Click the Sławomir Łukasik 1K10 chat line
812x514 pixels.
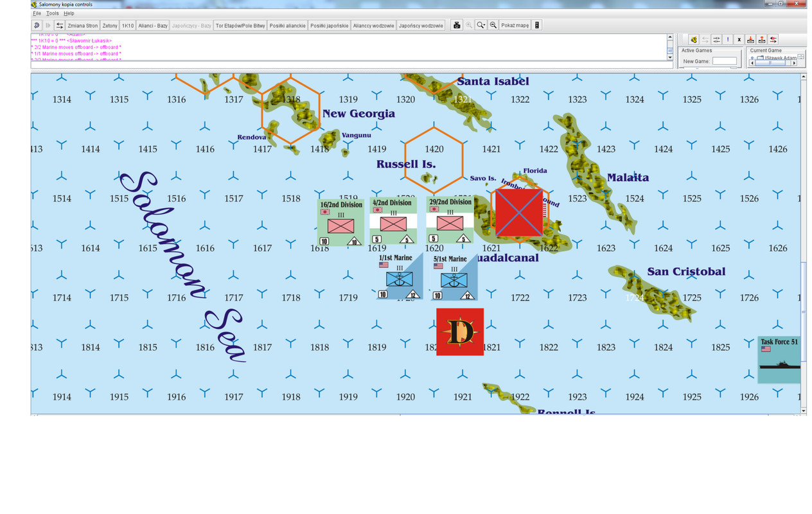pyautogui.click(x=71, y=40)
